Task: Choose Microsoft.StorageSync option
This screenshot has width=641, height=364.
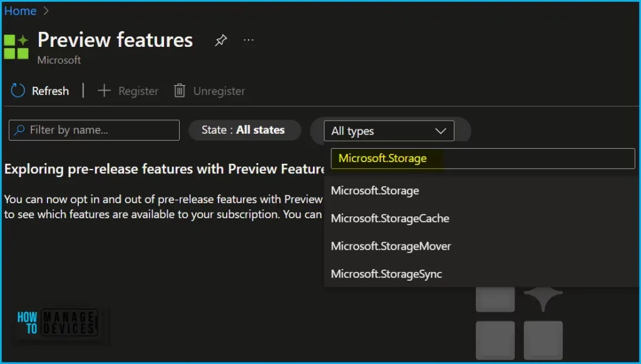Action: (x=483, y=274)
